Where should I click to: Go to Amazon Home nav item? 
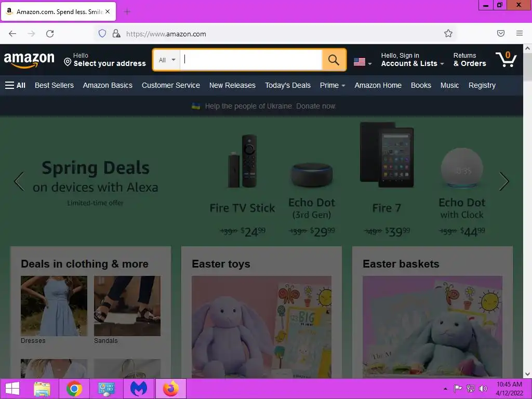tap(378, 85)
